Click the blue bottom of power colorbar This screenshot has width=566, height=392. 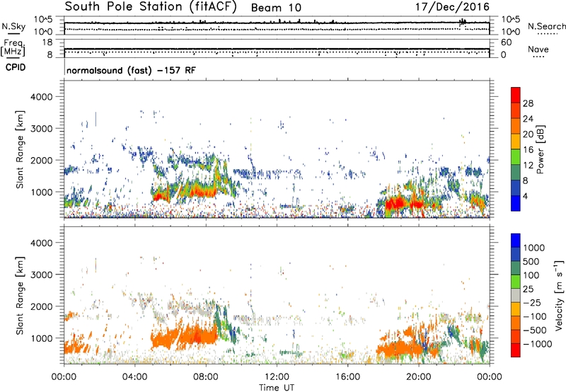pos(516,203)
